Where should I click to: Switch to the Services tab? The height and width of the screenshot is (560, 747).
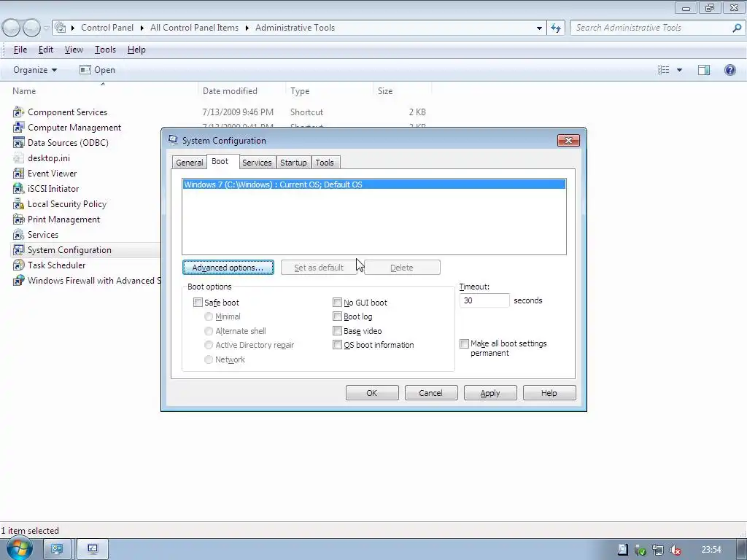coord(257,163)
